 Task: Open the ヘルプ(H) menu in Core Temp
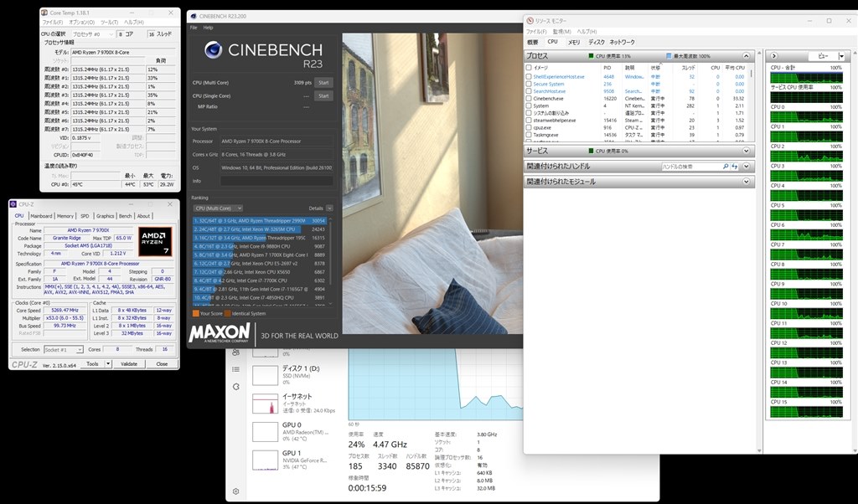click(x=134, y=23)
